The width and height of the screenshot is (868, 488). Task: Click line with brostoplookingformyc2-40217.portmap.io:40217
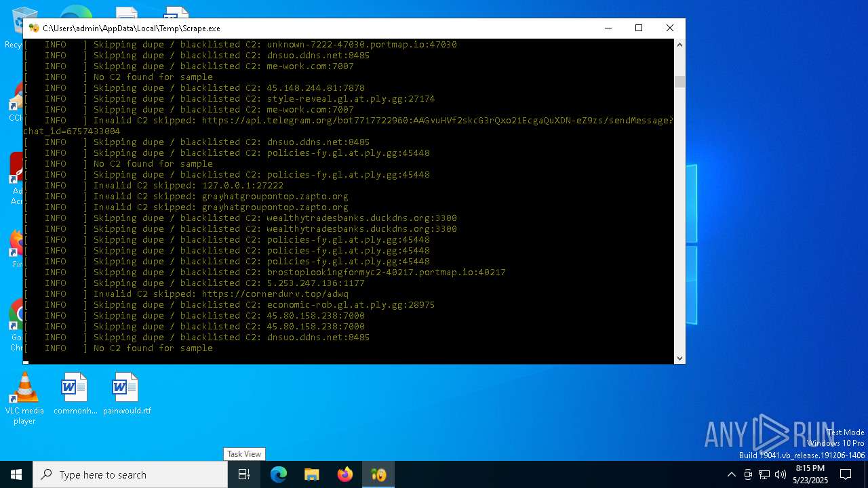point(265,272)
